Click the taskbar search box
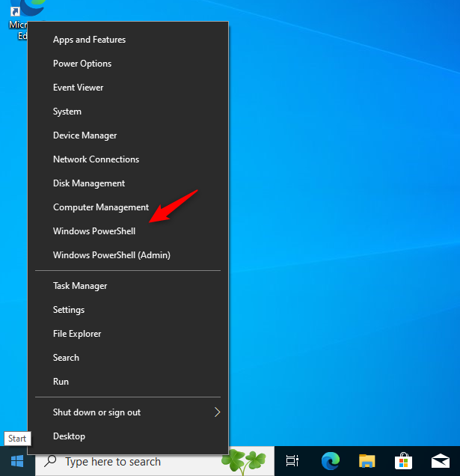The image size is (460, 476). click(155, 462)
